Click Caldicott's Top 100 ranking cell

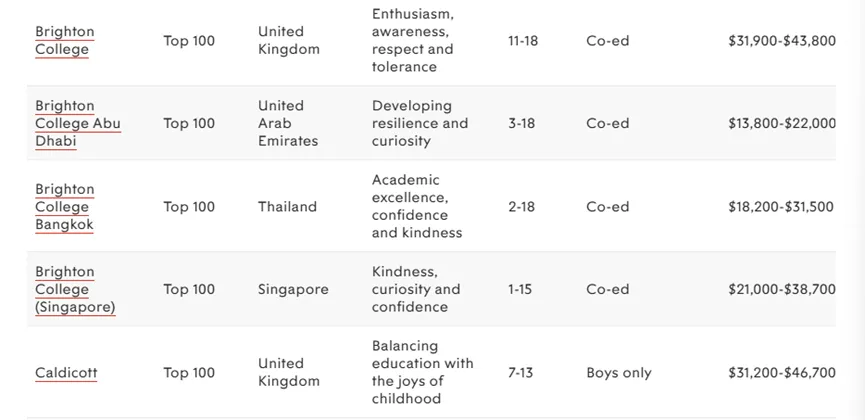click(x=189, y=373)
